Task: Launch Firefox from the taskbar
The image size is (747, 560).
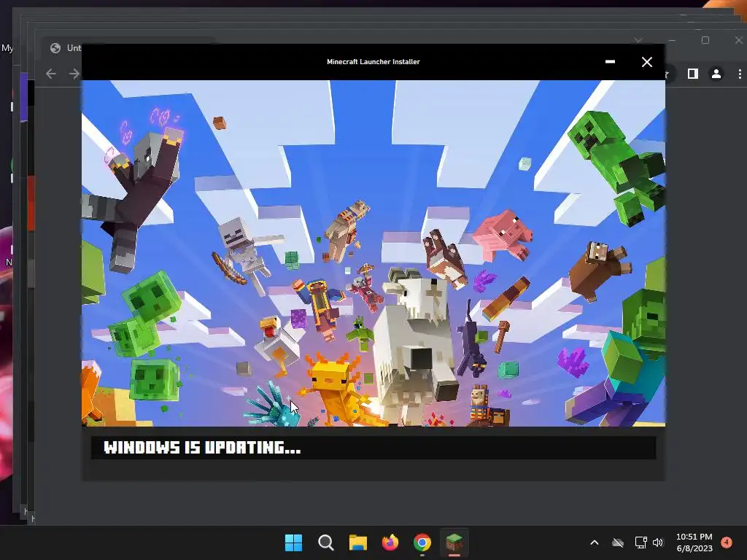Action: click(390, 542)
